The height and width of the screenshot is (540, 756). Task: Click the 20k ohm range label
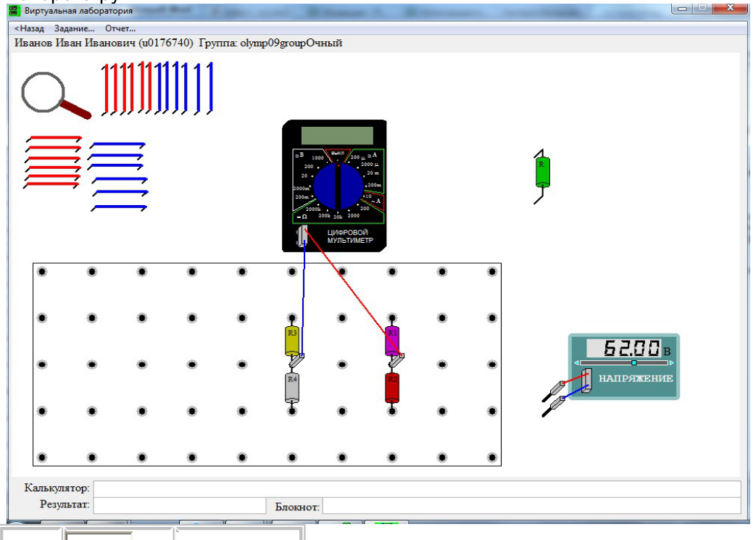338,217
